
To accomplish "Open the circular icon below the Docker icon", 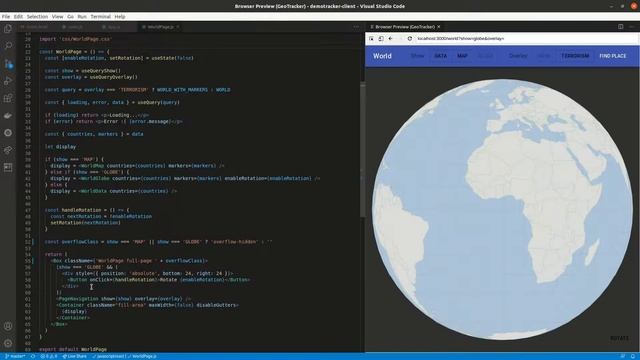I will coord(8,133).
